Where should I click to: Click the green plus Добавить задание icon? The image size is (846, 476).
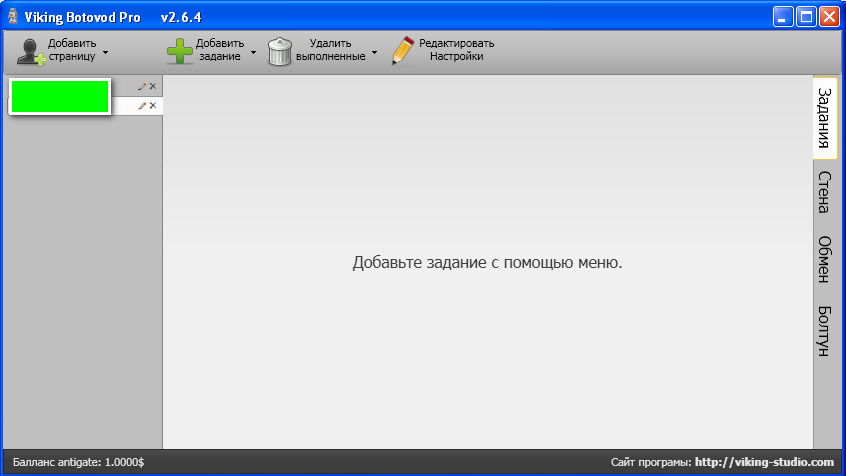point(179,51)
